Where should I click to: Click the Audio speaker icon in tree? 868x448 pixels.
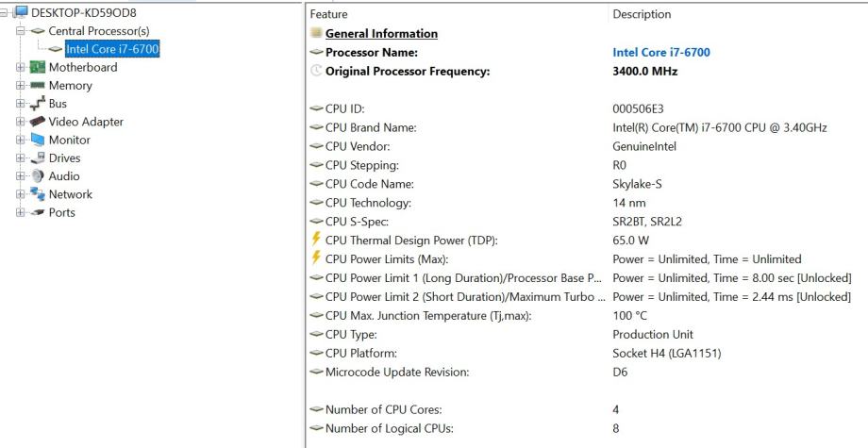click(x=38, y=176)
